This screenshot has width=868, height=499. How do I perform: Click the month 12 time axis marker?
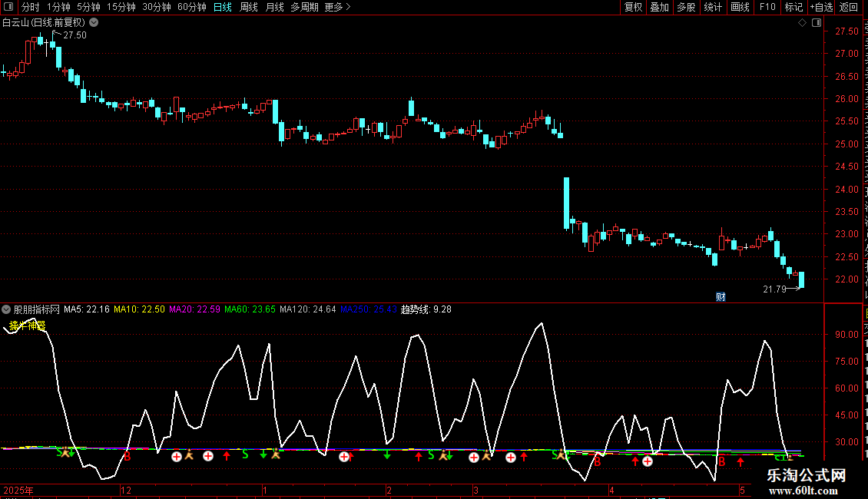tap(126, 491)
